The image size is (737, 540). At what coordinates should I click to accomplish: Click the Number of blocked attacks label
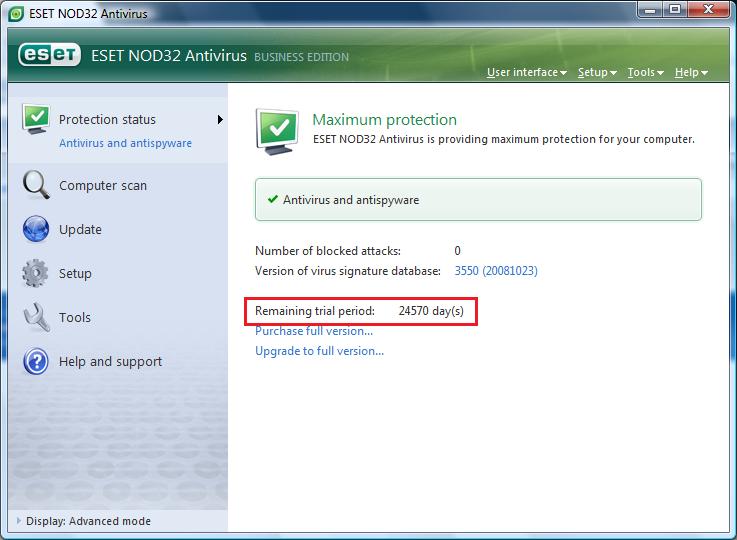(x=328, y=251)
